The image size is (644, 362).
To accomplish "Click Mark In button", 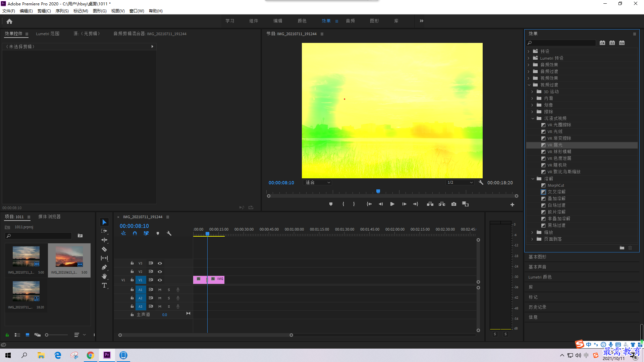I will [343, 204].
